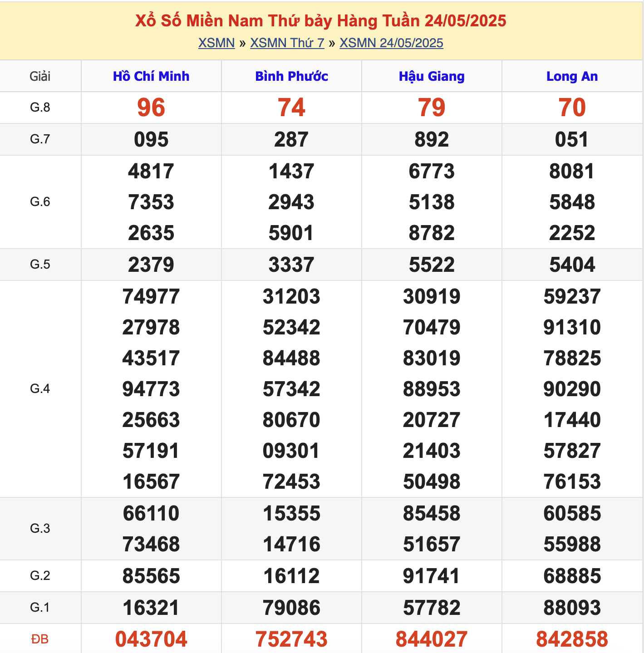Click the G.5 number 5404

coord(572,265)
